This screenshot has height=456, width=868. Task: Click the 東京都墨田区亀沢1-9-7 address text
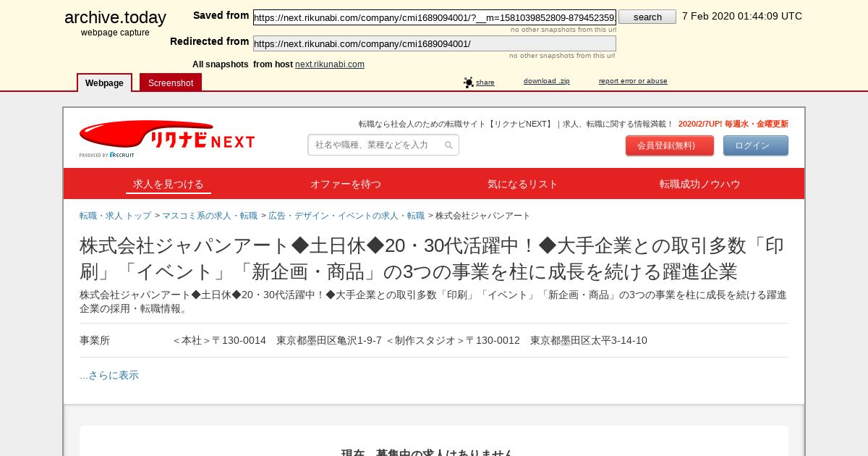point(329,340)
